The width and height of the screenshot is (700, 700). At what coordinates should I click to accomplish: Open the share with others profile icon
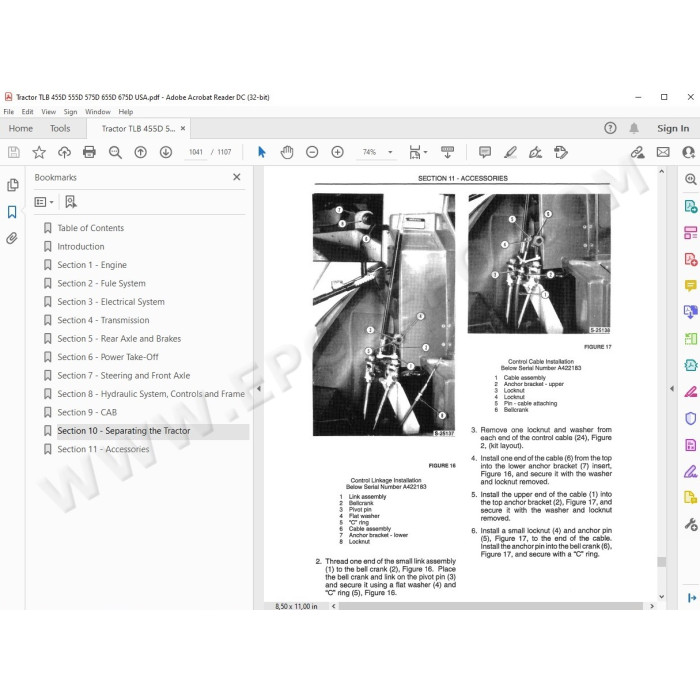(689, 152)
